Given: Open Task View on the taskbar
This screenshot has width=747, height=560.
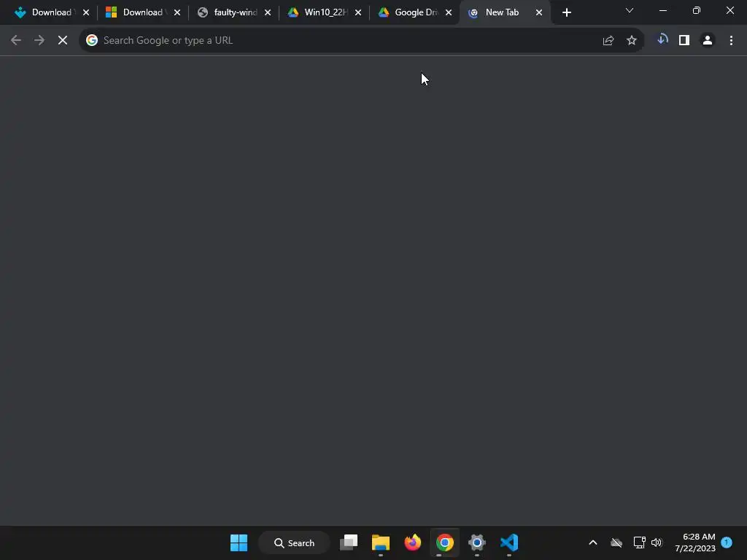Looking at the screenshot, I should (349, 542).
